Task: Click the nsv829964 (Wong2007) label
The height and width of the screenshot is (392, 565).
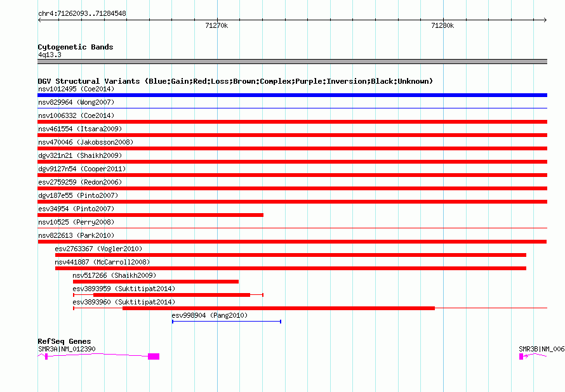Action: coord(76,102)
